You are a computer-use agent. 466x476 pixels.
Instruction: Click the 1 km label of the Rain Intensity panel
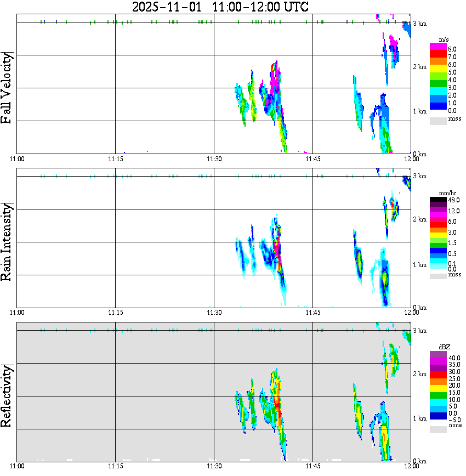(419, 265)
